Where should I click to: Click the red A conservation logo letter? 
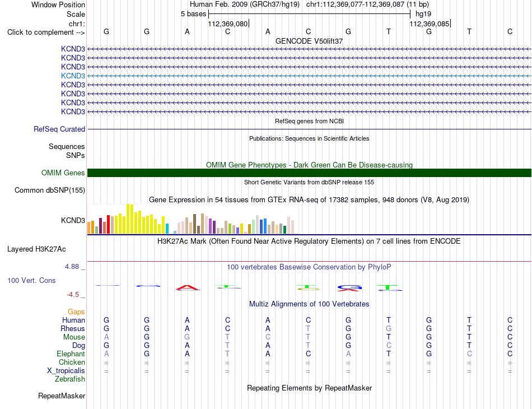pyautogui.click(x=188, y=288)
